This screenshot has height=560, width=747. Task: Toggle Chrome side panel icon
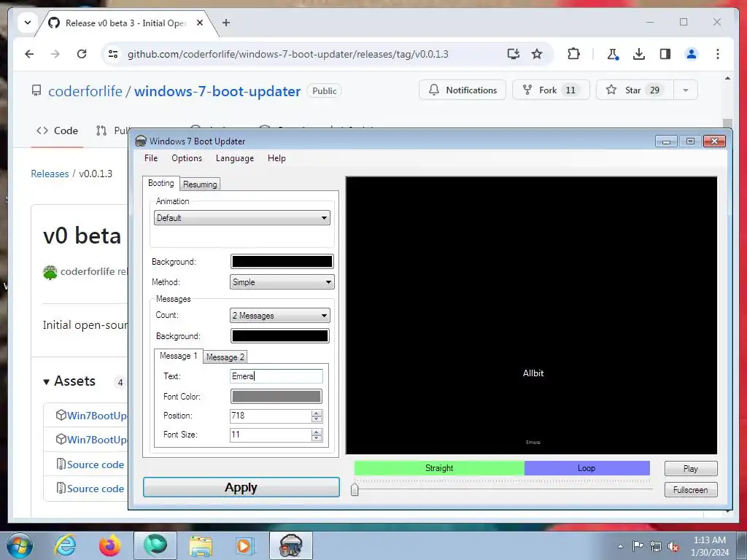tap(665, 54)
